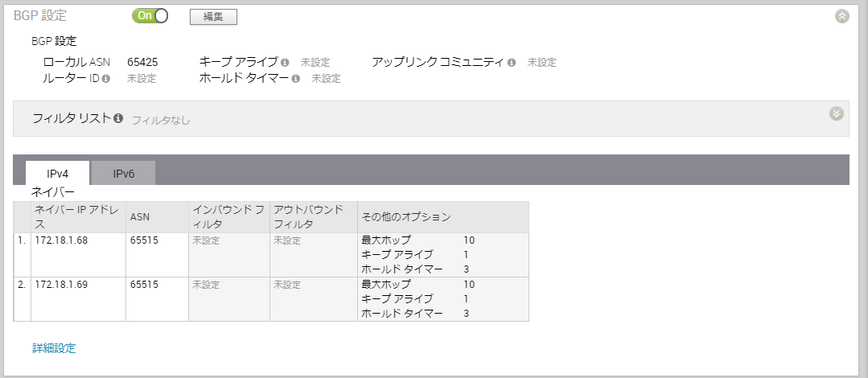868x378 pixels.
Task: Click the アウトバウンド フィルタ column header
Action: 308,216
